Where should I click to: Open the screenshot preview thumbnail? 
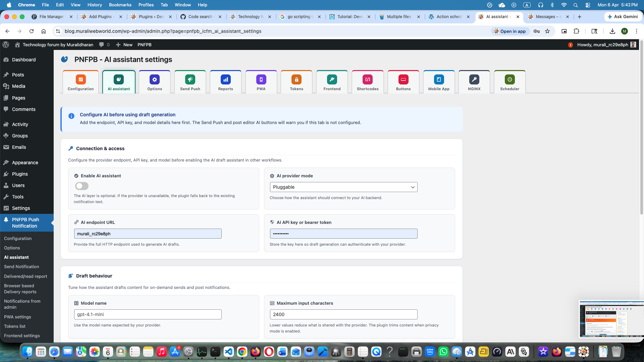[x=610, y=319]
